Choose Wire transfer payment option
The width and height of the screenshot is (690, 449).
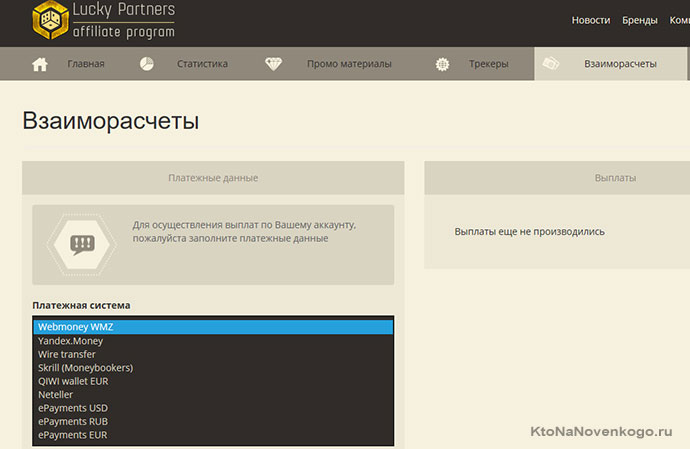(x=213, y=354)
